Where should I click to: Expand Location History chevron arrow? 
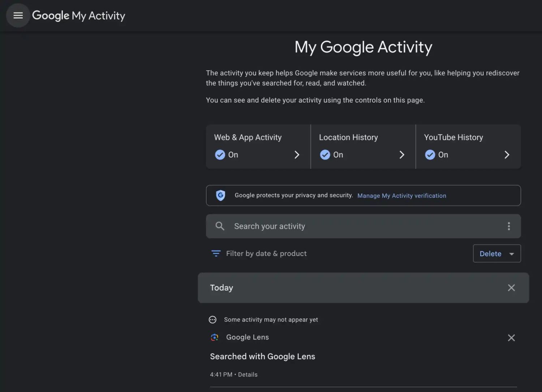tap(401, 155)
